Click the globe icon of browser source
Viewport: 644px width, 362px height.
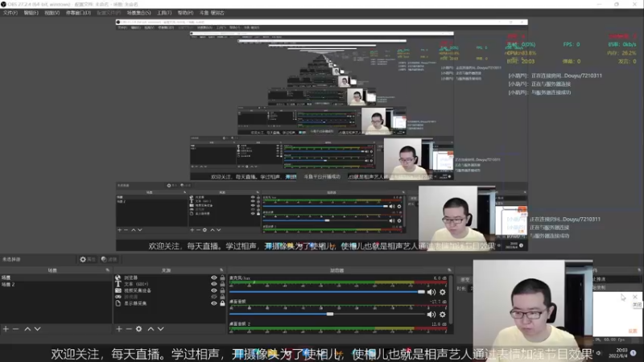[x=118, y=278]
